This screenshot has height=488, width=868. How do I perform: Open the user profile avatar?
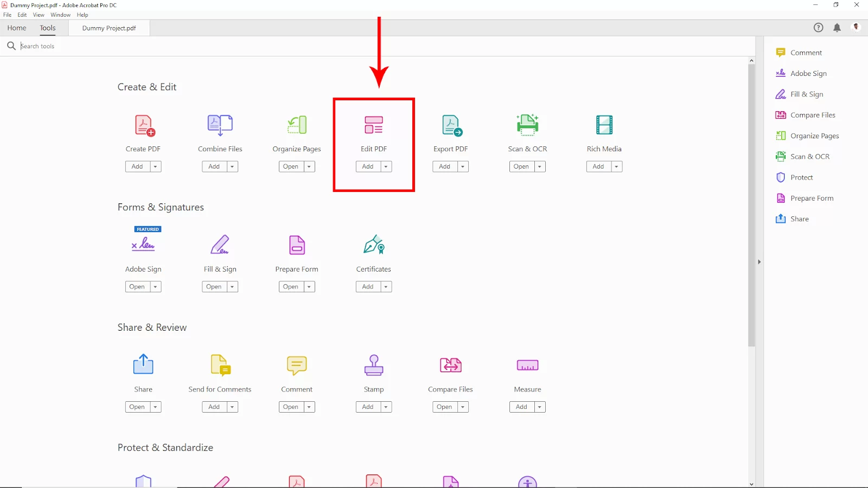click(856, 27)
